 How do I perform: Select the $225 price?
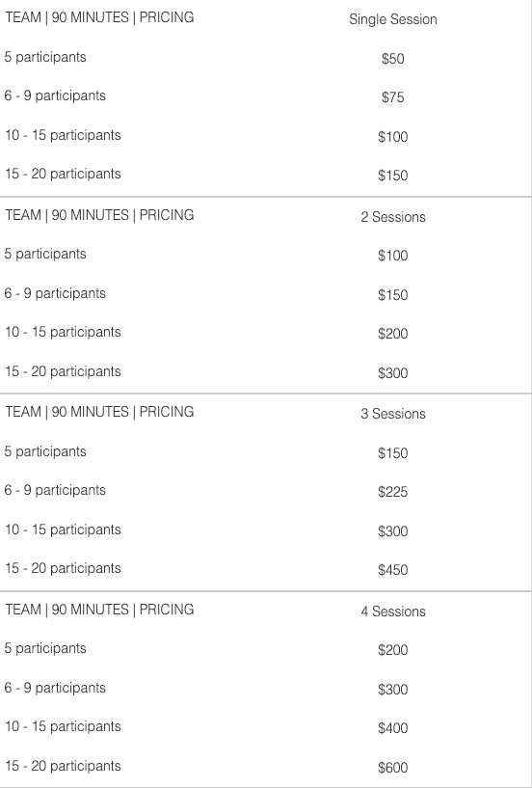coord(393,492)
